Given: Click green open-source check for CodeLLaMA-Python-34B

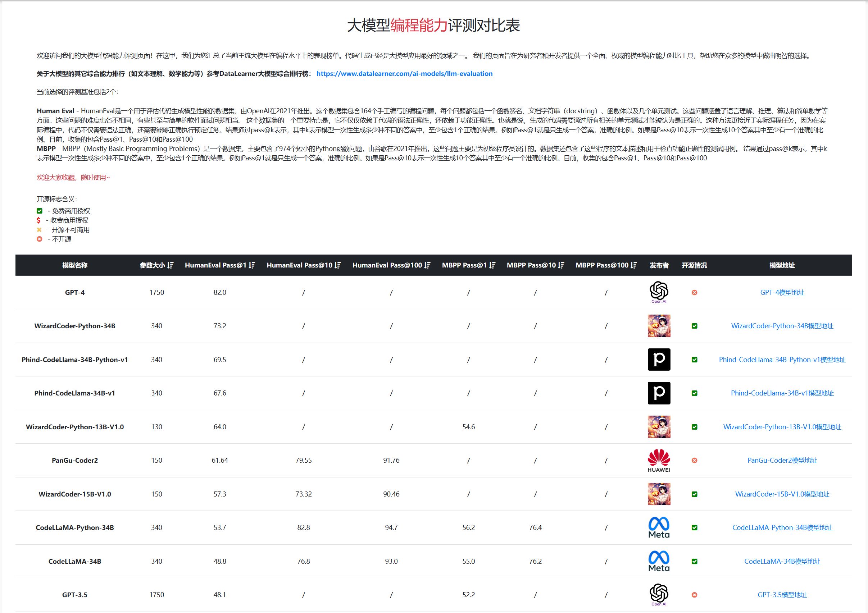Looking at the screenshot, I should click(694, 527).
